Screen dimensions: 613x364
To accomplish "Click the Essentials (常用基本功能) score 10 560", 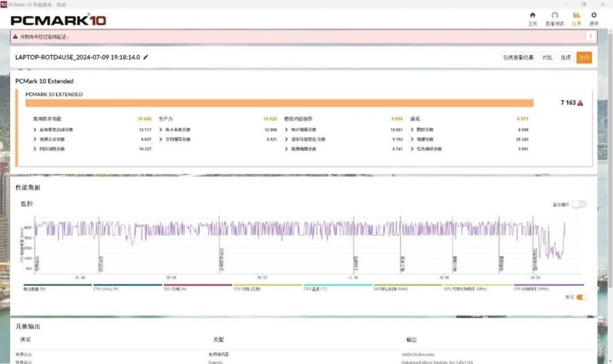I will pos(144,119).
